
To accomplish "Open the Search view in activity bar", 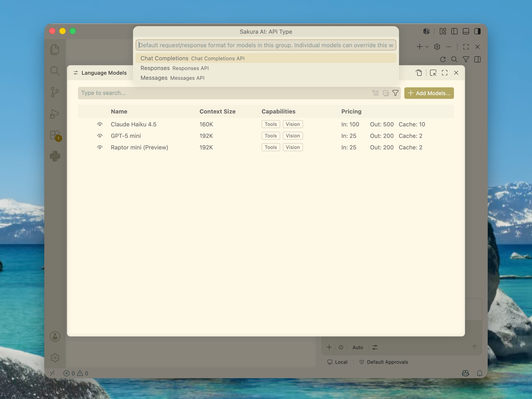I will pos(55,71).
